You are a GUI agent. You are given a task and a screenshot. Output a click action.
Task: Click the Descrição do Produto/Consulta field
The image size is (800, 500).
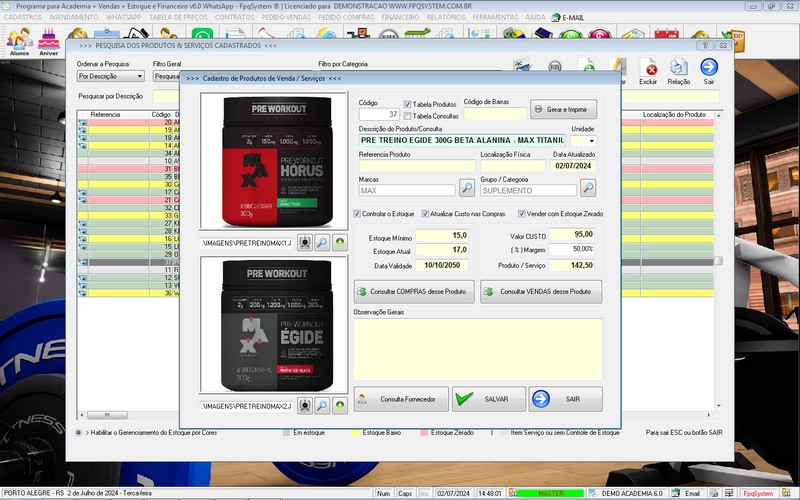[x=462, y=140]
